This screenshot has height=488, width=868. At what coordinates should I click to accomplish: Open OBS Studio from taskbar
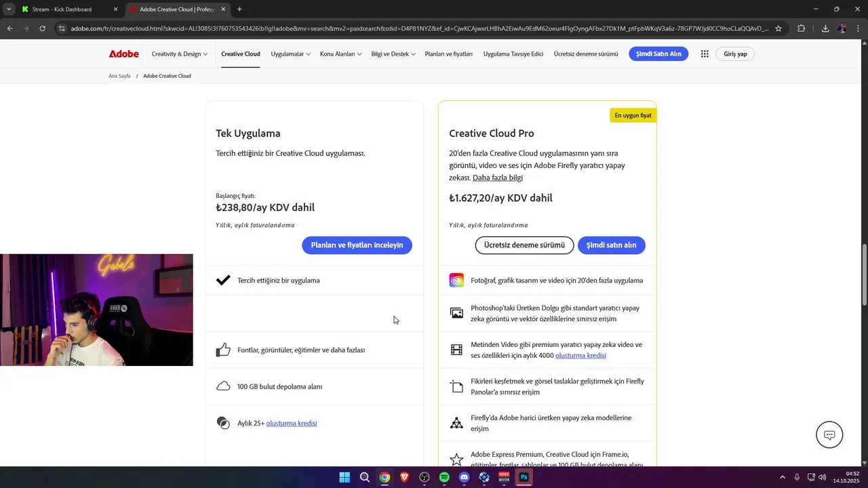click(425, 477)
